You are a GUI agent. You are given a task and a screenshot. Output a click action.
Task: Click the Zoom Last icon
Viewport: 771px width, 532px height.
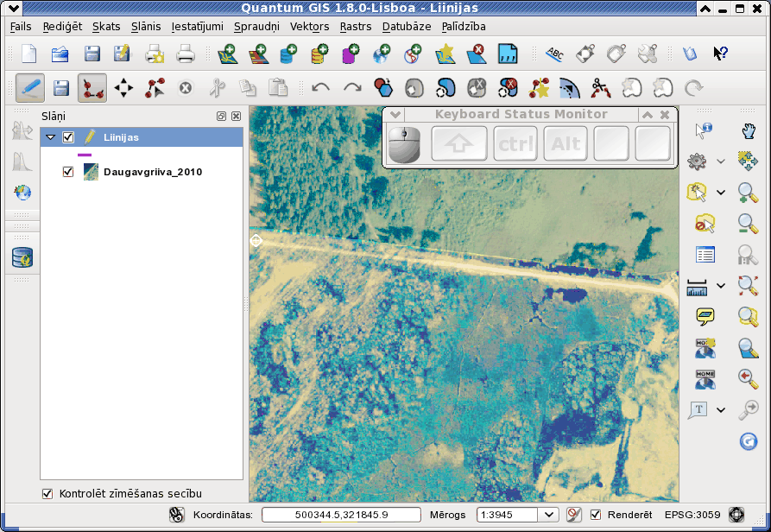[748, 378]
